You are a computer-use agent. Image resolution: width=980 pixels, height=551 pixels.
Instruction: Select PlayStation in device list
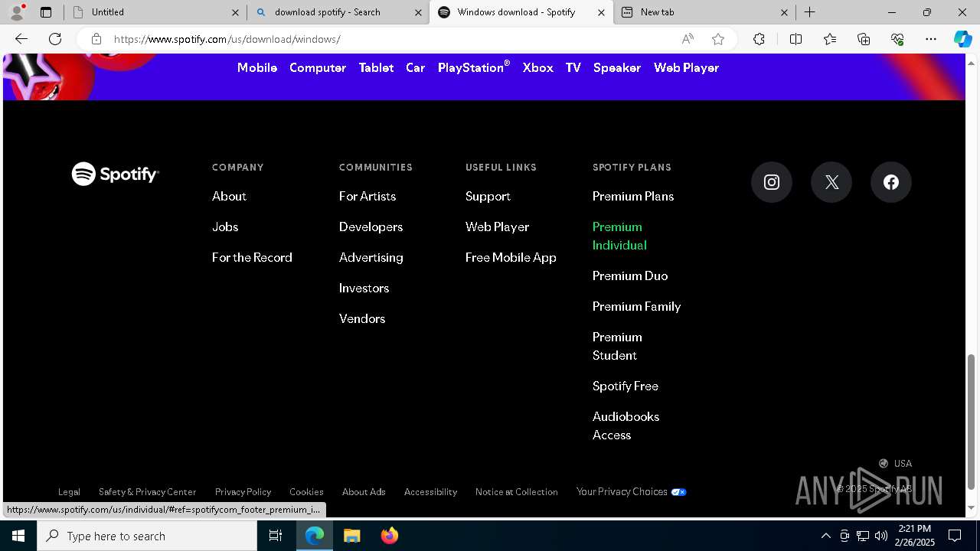point(474,67)
